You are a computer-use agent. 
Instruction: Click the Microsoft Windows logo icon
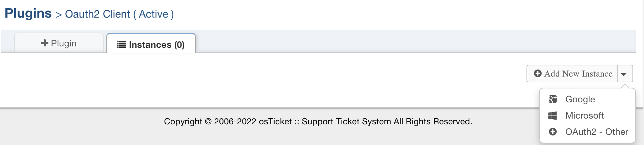[553, 116]
